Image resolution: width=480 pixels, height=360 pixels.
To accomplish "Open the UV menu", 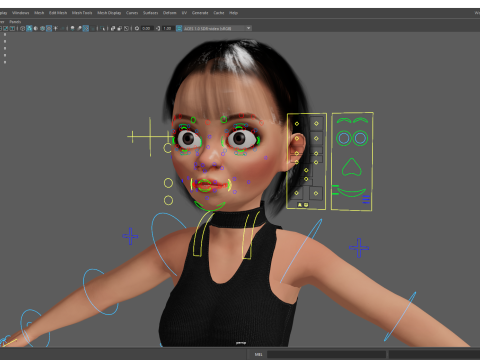I will [x=184, y=13].
